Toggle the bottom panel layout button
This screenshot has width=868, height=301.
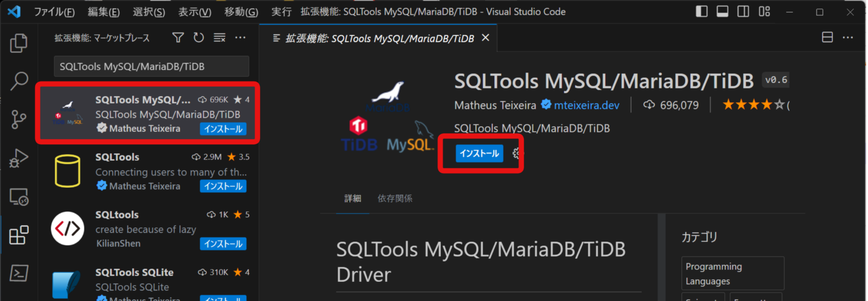point(722,11)
